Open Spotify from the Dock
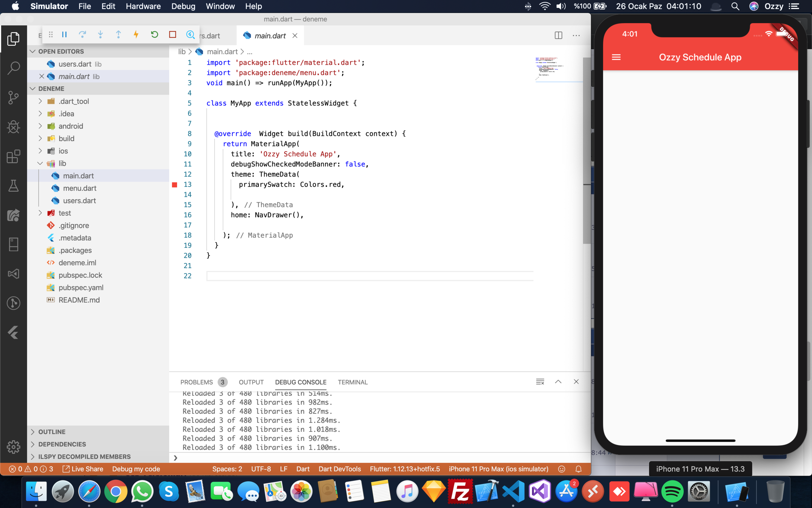The image size is (812, 508). click(672, 491)
